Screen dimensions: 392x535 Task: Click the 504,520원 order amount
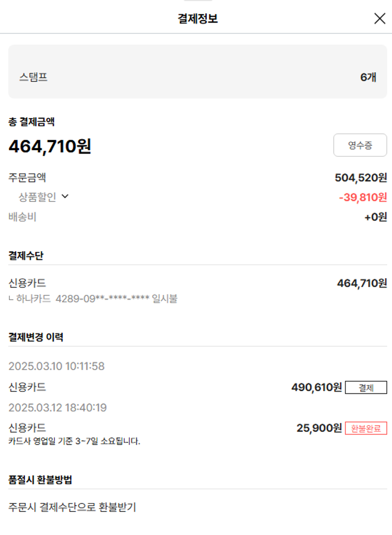pos(361,178)
